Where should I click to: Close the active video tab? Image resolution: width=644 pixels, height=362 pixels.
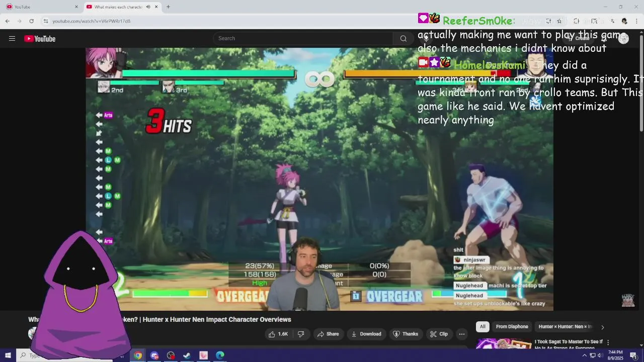(x=156, y=7)
